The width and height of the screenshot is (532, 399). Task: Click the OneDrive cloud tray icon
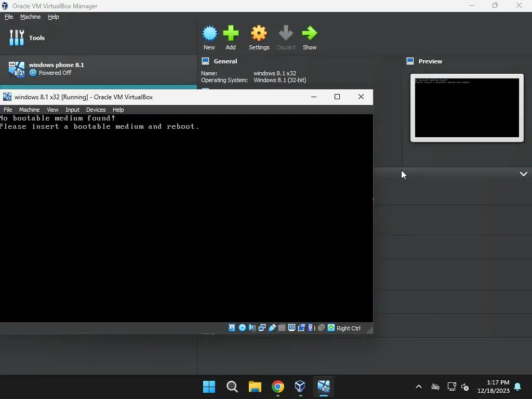[435, 387]
